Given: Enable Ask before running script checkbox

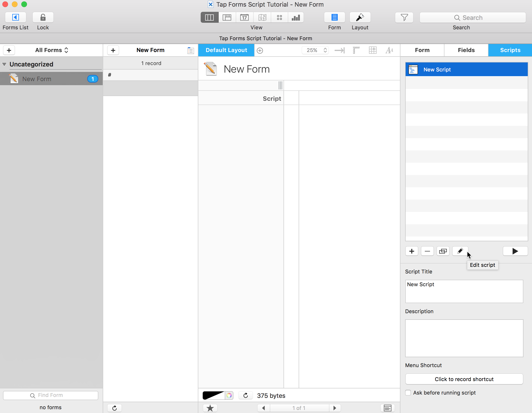Looking at the screenshot, I should 408,393.
